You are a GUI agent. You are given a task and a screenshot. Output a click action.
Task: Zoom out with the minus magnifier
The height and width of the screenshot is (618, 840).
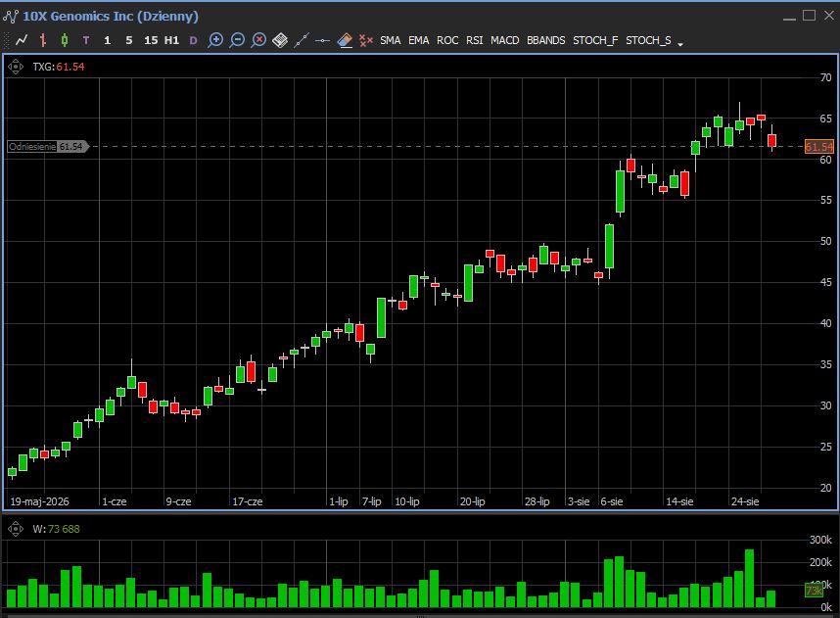pos(237,40)
